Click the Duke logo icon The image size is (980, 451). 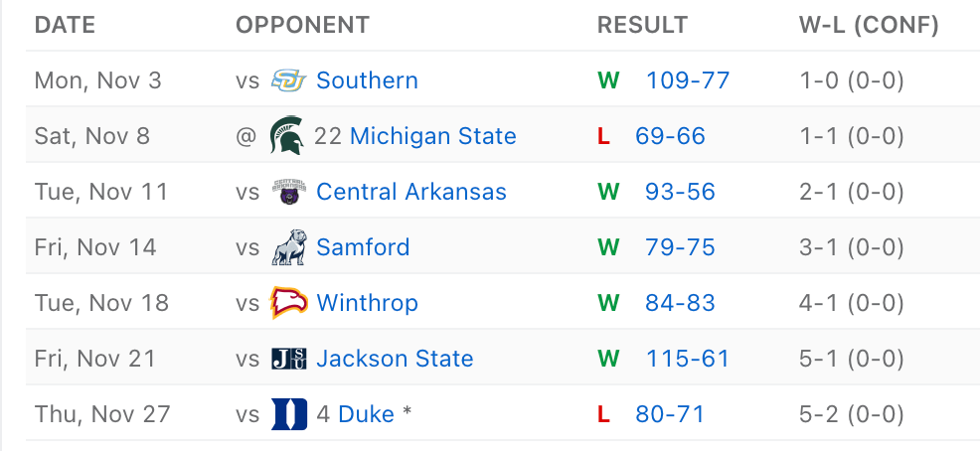coord(288,414)
